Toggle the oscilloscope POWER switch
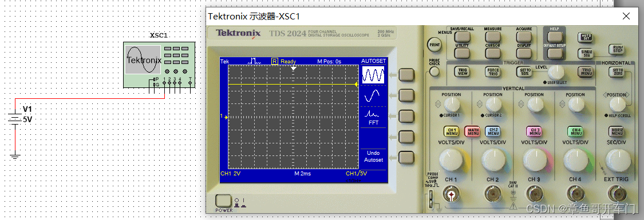Viewport: 644px width, 220px height. coord(224,201)
